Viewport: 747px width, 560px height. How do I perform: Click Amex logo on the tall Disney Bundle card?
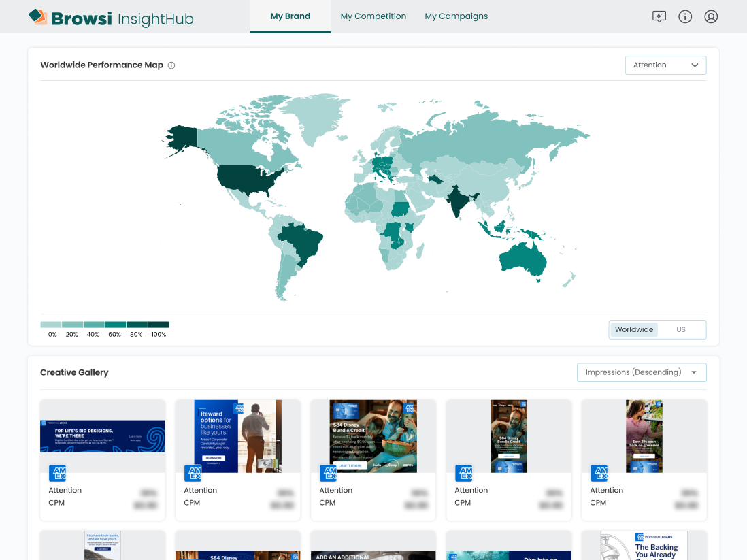coord(464,474)
